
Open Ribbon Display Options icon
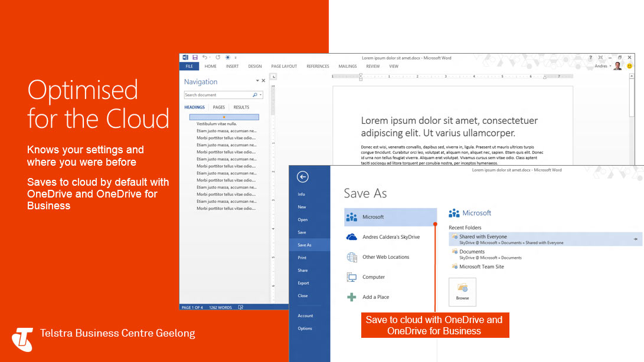click(x=600, y=57)
